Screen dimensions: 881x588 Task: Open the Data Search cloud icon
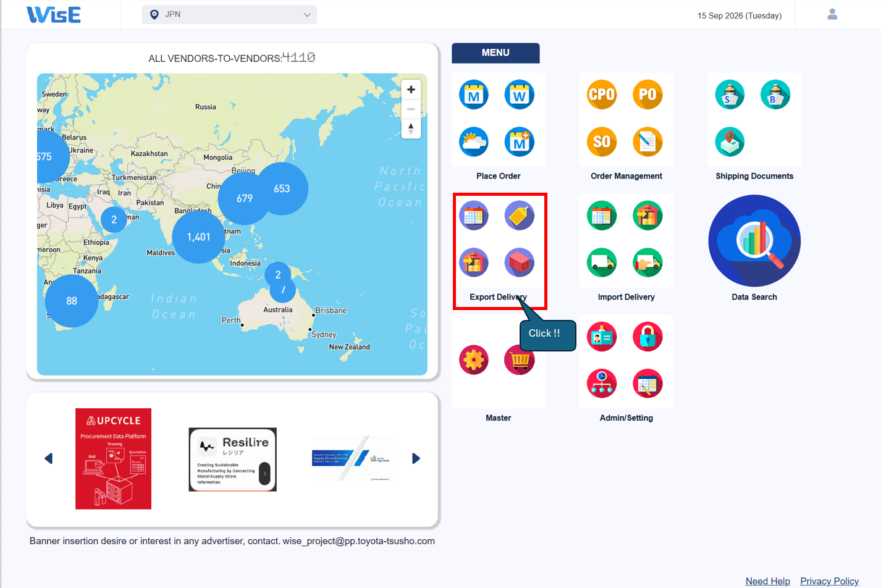(x=754, y=241)
